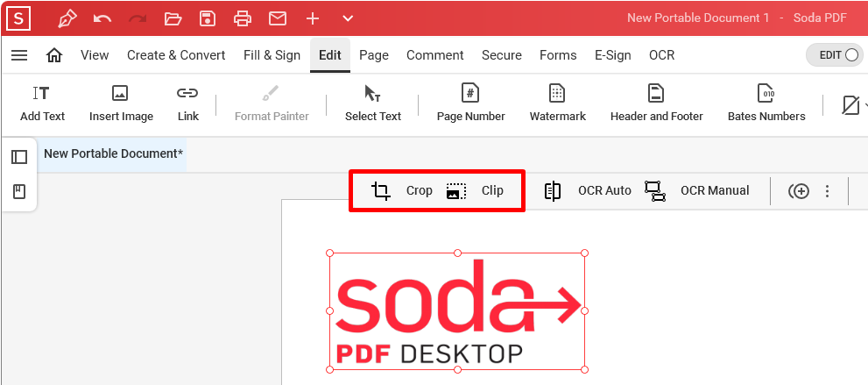
Task: Go to the Home icon
Action: click(54, 55)
